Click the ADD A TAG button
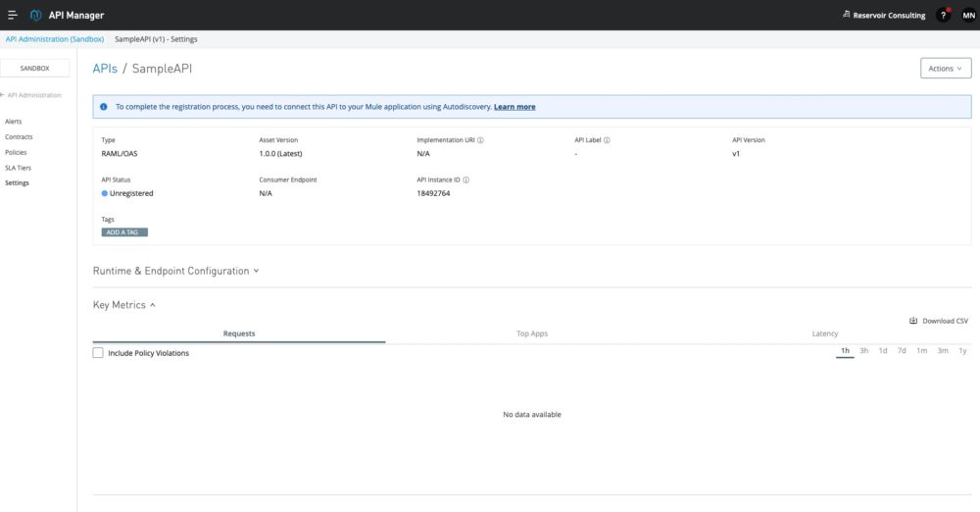980x512 pixels. click(x=124, y=232)
